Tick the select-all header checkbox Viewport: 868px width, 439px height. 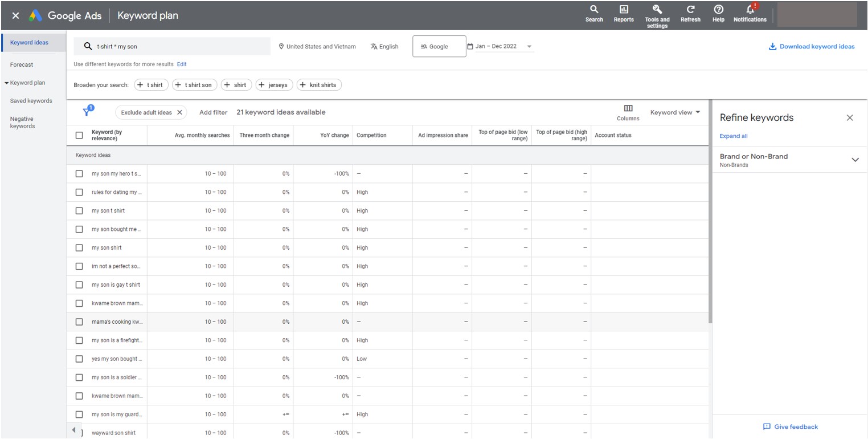click(79, 135)
